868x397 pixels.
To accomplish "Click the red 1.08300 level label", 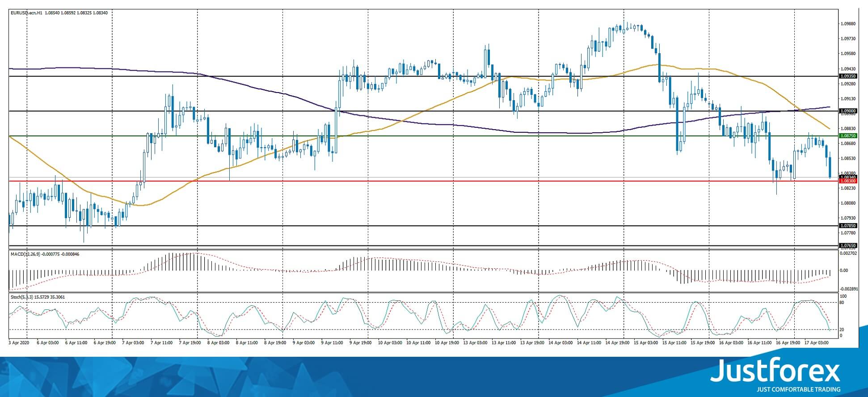I will pyautogui.click(x=848, y=181).
